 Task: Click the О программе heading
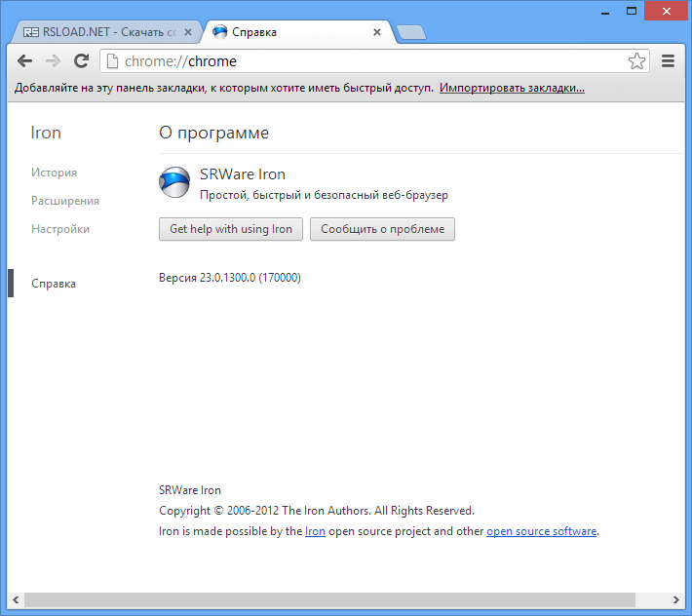[213, 133]
